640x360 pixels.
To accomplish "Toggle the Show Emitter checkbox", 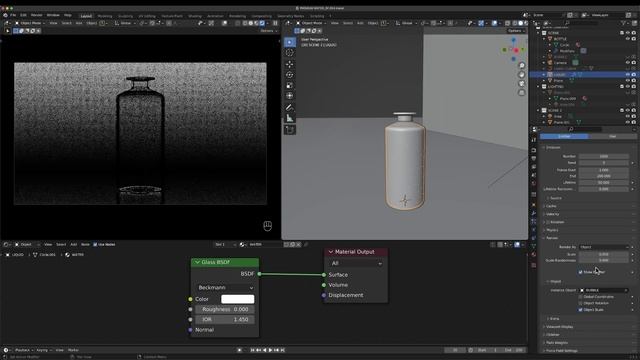I will click(580, 272).
